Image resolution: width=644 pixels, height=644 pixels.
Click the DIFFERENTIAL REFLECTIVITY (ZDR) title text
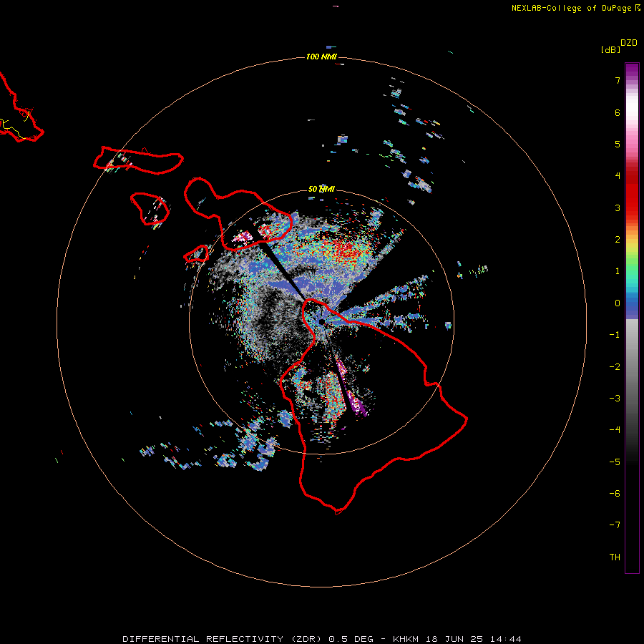pos(223,639)
